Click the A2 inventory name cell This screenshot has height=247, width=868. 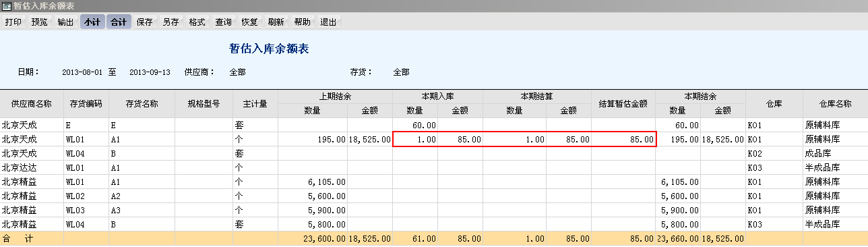tap(142, 196)
